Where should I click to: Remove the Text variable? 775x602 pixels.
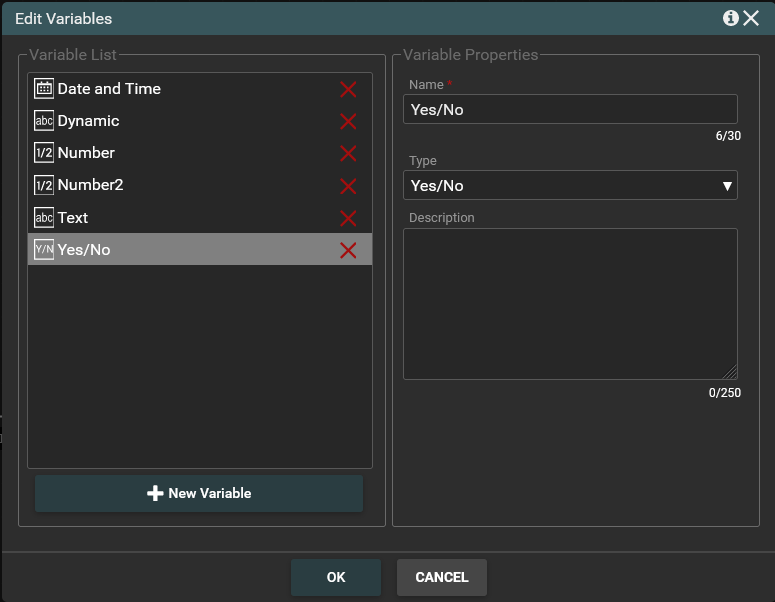[x=348, y=218]
